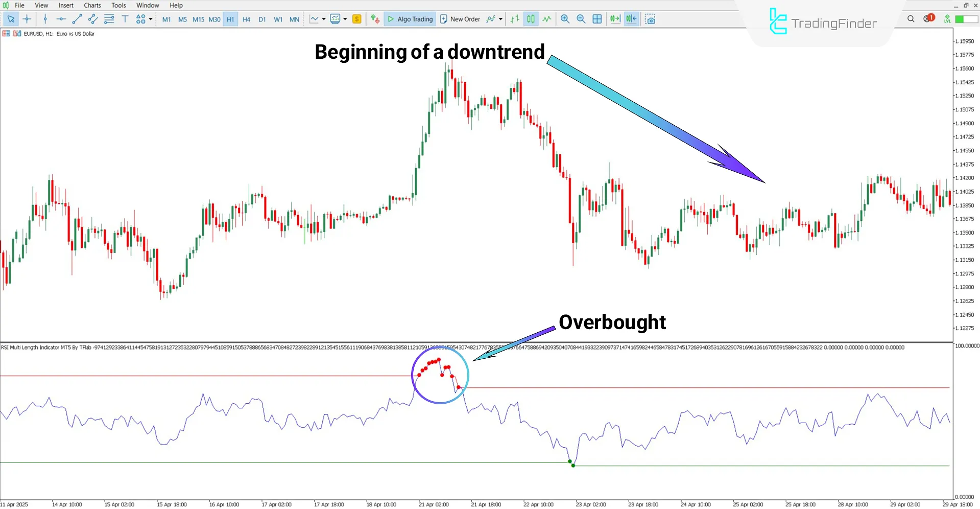This screenshot has height=509, width=980.
Task: Select the M15 timeframe button
Action: point(198,19)
